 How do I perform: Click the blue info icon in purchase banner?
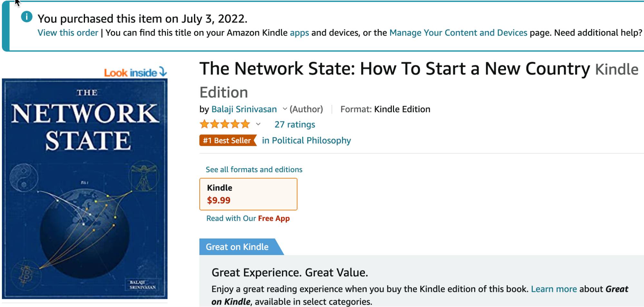(27, 17)
